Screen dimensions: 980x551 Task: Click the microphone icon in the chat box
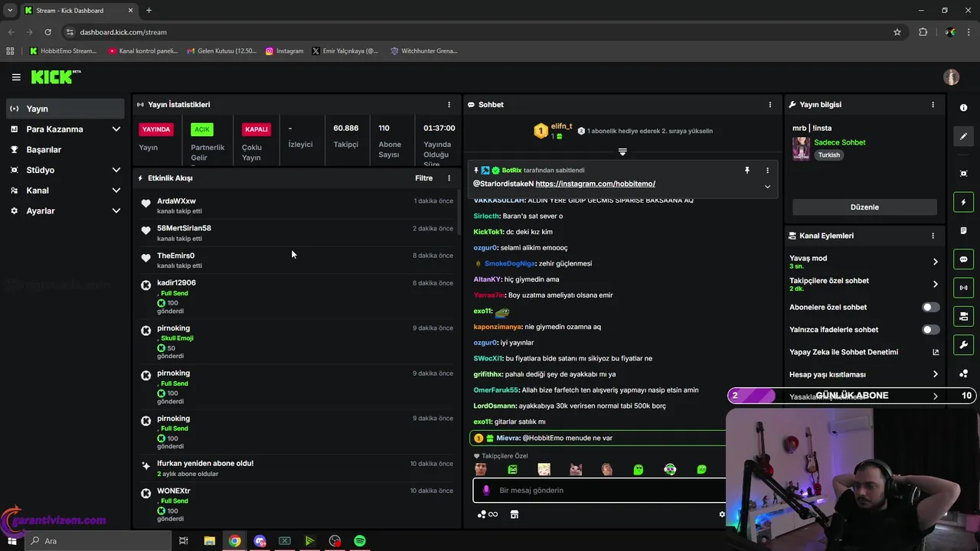486,491
